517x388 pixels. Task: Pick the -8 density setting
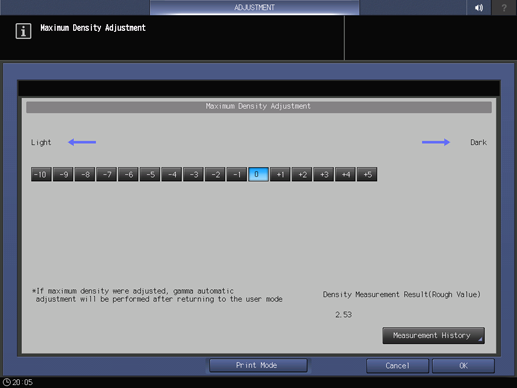coord(85,174)
